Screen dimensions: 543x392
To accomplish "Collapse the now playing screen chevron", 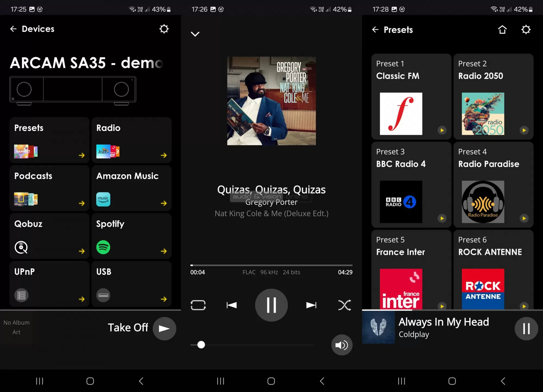I will (x=195, y=34).
